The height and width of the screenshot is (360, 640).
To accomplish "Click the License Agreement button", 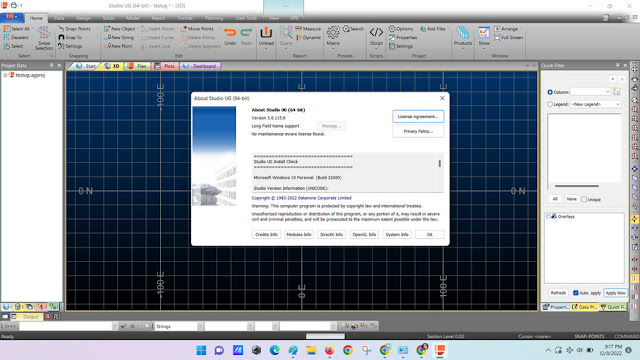I will pyautogui.click(x=418, y=116).
